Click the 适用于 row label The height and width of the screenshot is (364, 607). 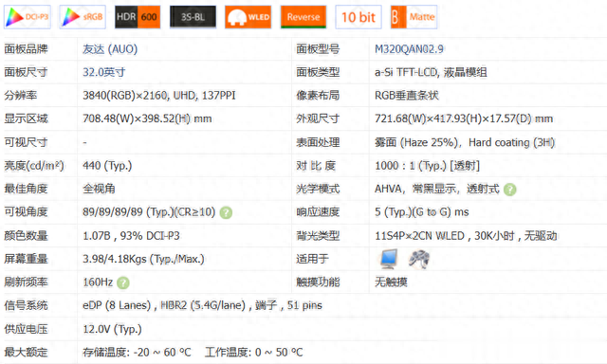coord(312,259)
